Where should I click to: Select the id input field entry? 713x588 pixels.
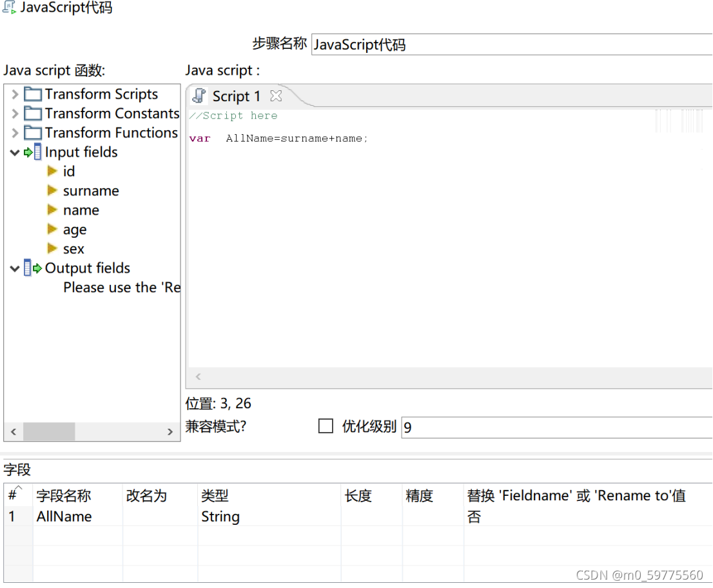tap(69, 171)
